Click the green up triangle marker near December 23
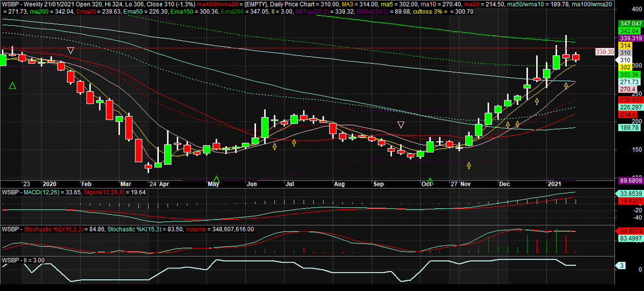The width and height of the screenshot is (644, 291). coord(13,85)
